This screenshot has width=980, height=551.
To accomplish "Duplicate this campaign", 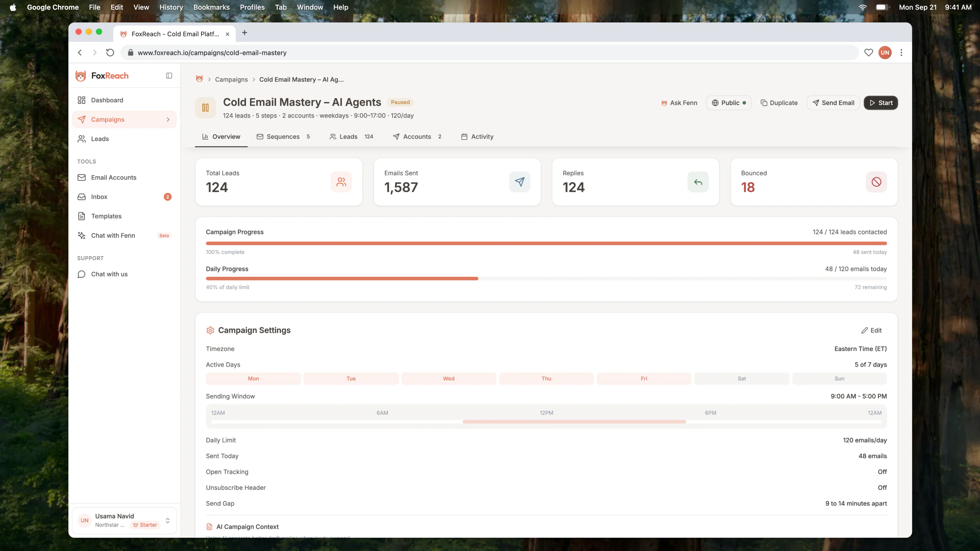I will (779, 103).
